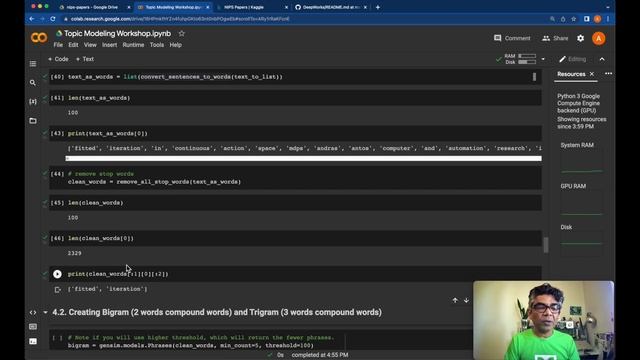Bookmark this page with the star icon
Viewport: 640px width, 360px height.
pyautogui.click(x=573, y=19)
